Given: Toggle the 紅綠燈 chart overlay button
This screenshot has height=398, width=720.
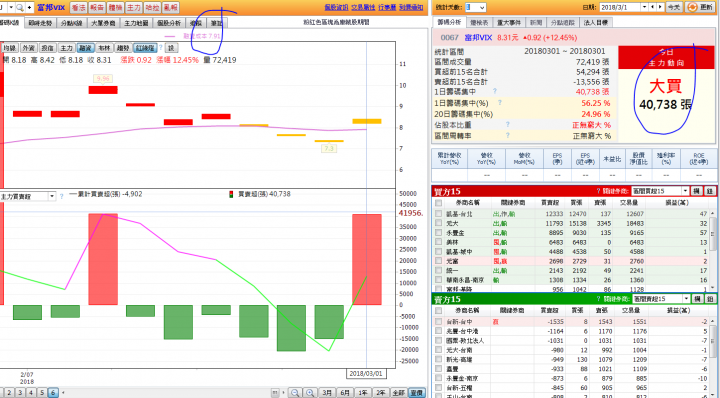Looking at the screenshot, I should (x=145, y=48).
